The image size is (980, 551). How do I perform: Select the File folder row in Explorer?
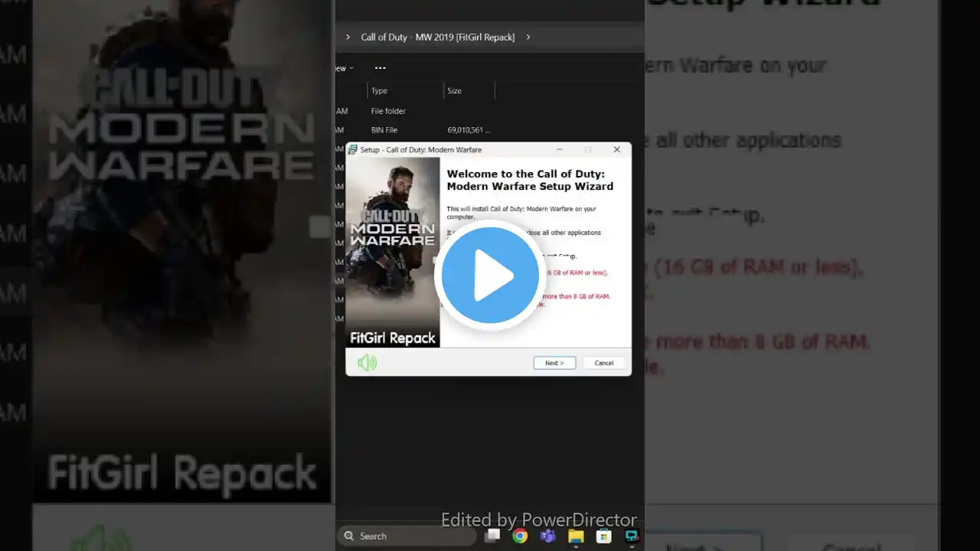point(489,111)
